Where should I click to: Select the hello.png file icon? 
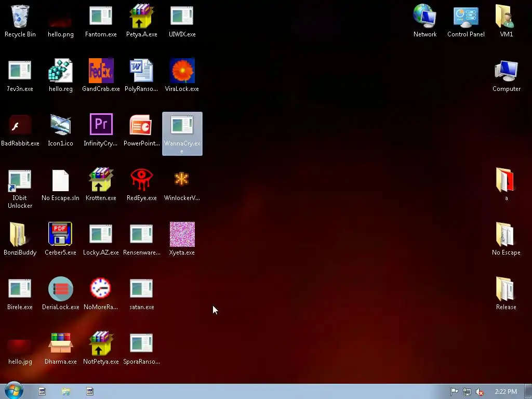[x=60, y=21]
